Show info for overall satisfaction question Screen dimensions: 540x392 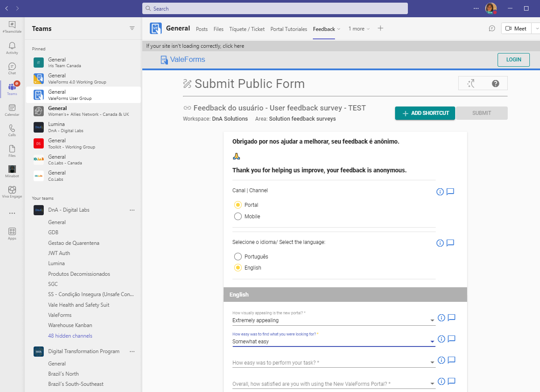441,381
